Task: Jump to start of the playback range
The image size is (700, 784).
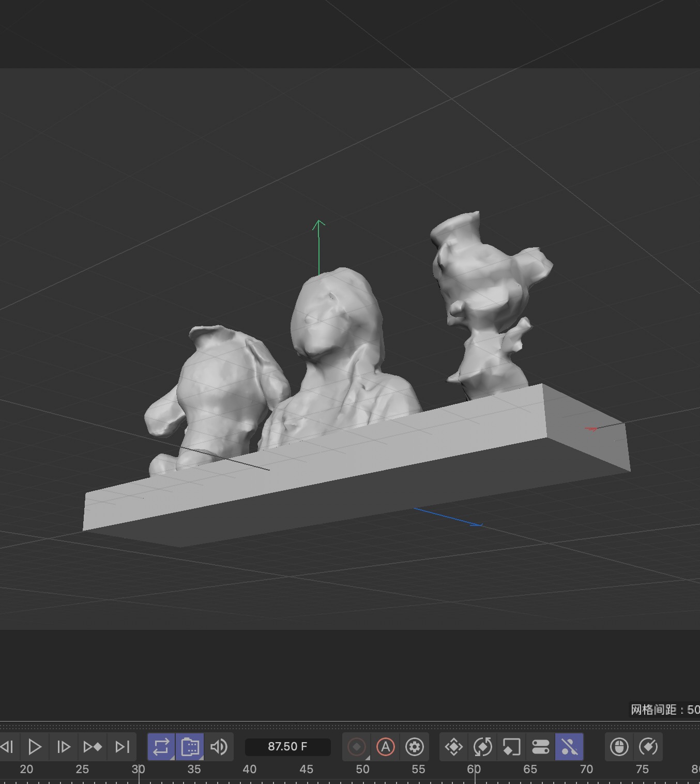Action: 7,747
